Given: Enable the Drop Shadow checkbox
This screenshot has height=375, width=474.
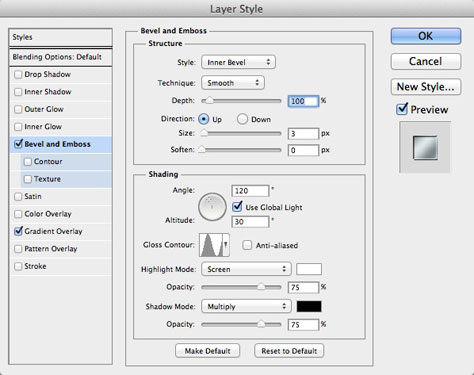Looking at the screenshot, I should coord(18,74).
